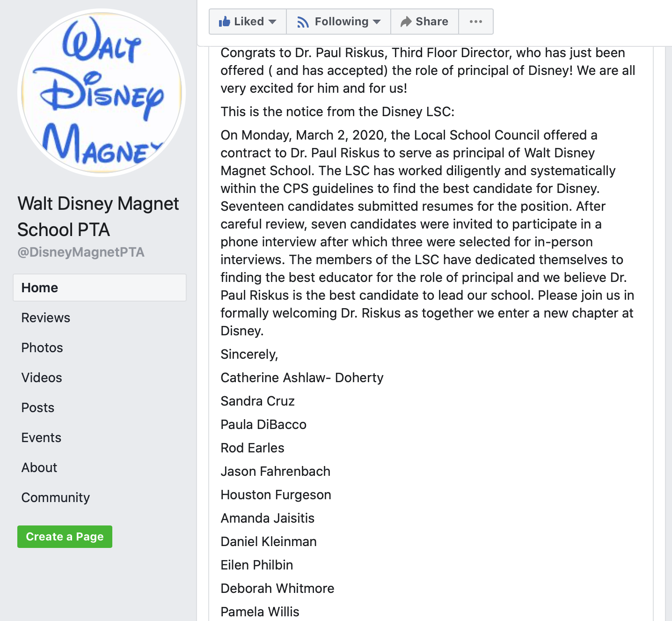
Task: Click the Following button label
Action: point(342,22)
